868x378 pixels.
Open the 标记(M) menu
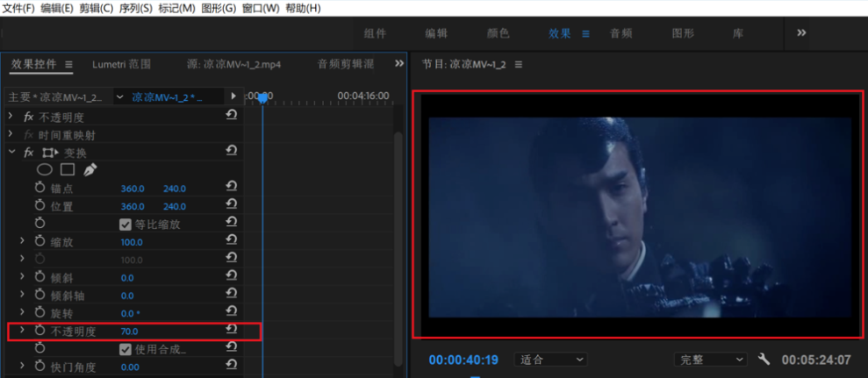tap(177, 8)
